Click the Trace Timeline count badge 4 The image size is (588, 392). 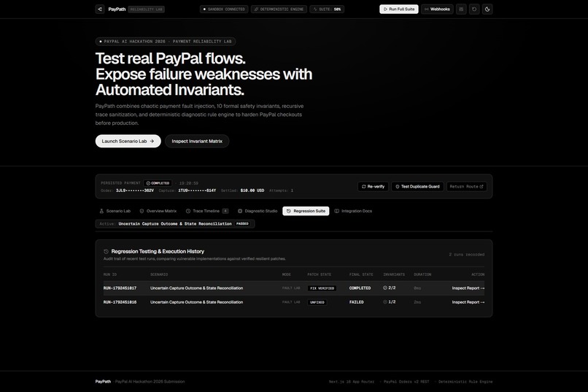pyautogui.click(x=225, y=211)
